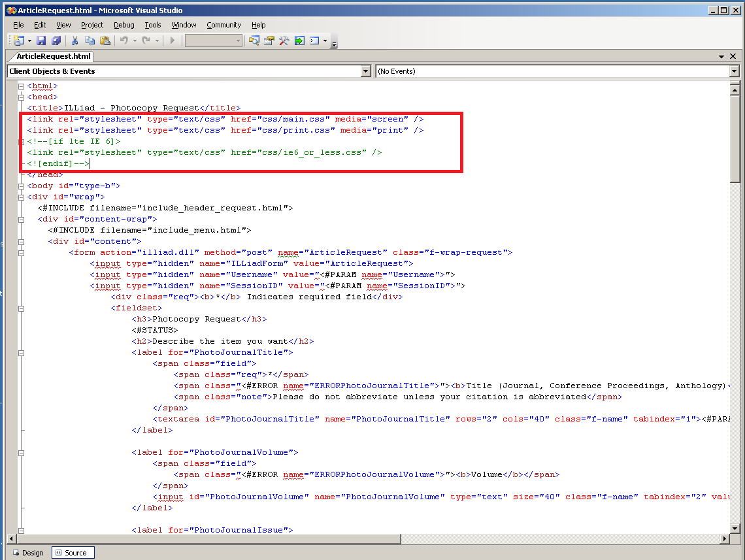Collapse the form ArticleRequest outlining block
The height and width of the screenshot is (560, 745).
[22, 252]
